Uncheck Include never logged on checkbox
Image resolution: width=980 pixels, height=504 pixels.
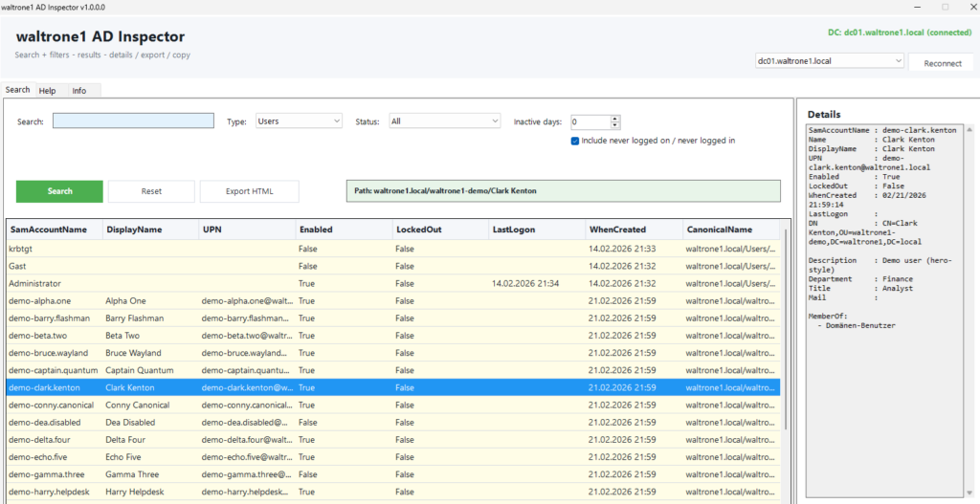point(574,141)
